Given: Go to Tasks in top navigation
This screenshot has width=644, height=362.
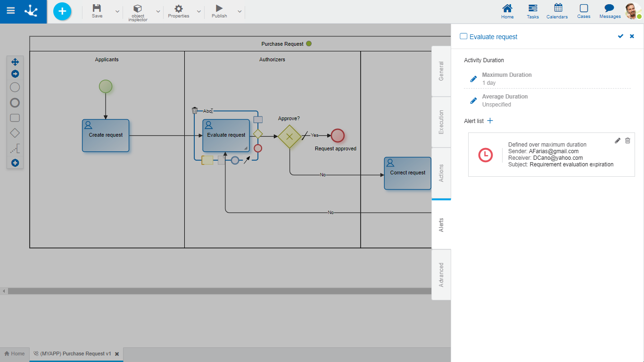Looking at the screenshot, I should pos(533,11).
